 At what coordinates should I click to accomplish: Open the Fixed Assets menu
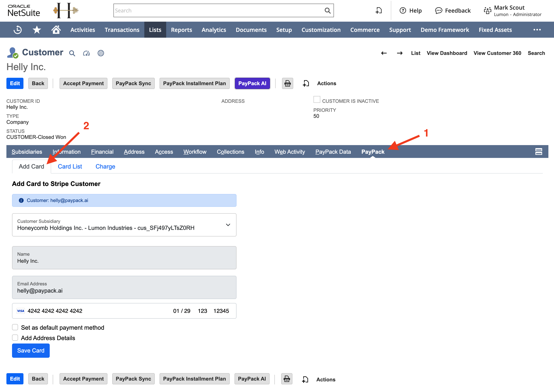[495, 30]
